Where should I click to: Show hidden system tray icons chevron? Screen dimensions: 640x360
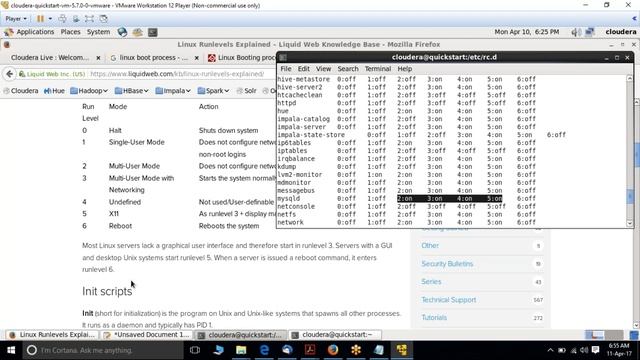pos(550,350)
